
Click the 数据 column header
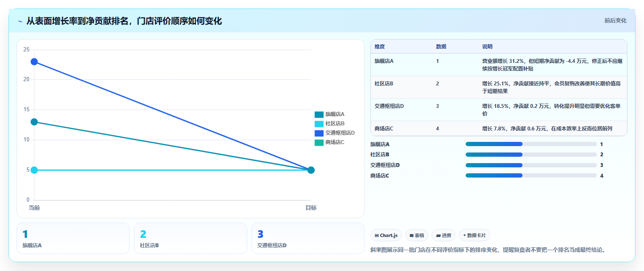pos(441,47)
